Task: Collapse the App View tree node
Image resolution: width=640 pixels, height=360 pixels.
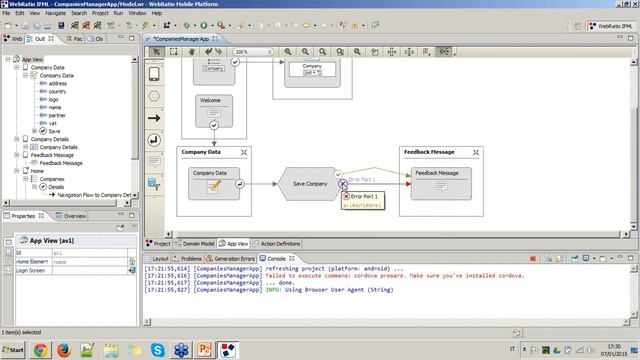Action: (7, 59)
